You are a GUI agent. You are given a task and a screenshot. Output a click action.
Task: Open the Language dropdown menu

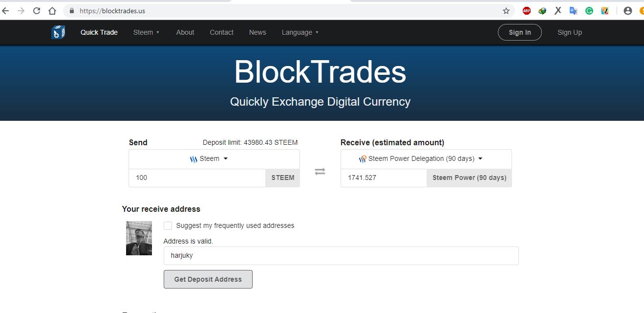300,32
